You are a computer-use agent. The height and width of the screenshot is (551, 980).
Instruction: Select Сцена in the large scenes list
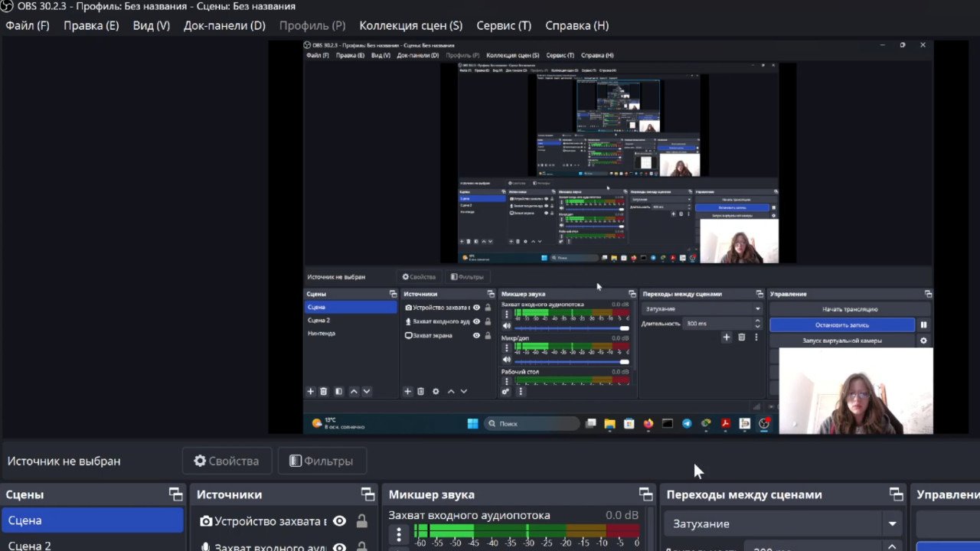pos(93,520)
